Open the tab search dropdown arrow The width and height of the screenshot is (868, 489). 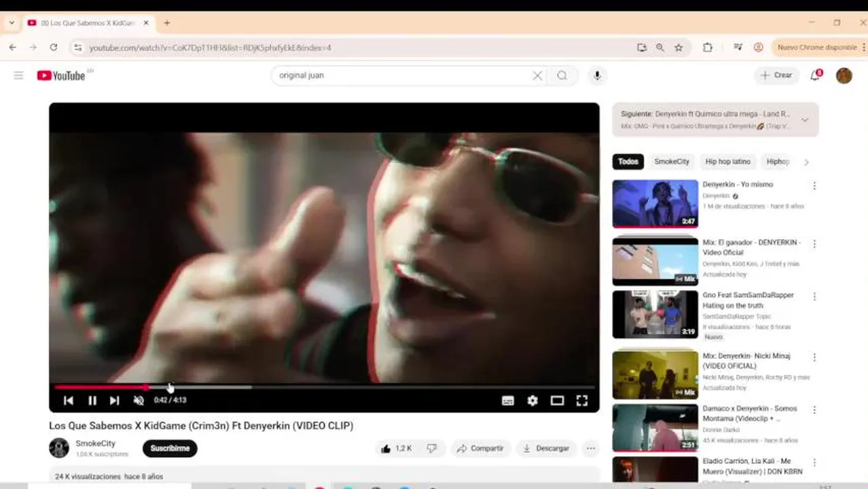point(12,22)
